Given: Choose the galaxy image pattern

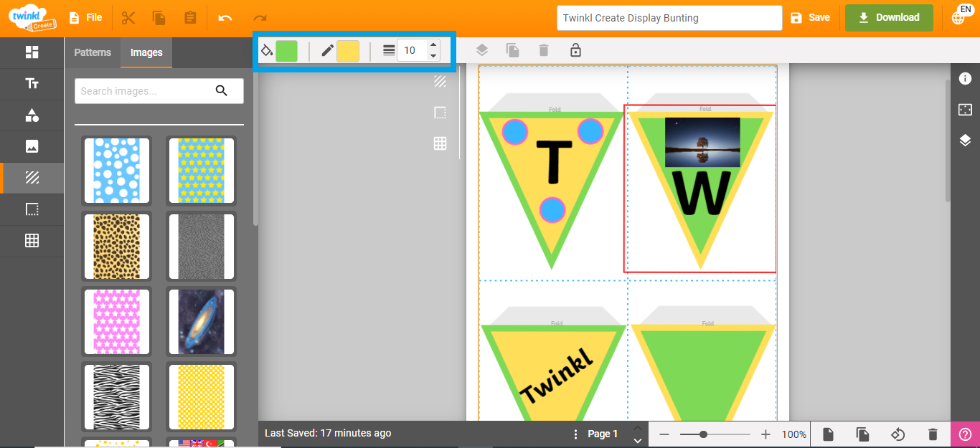Looking at the screenshot, I should pos(201,322).
